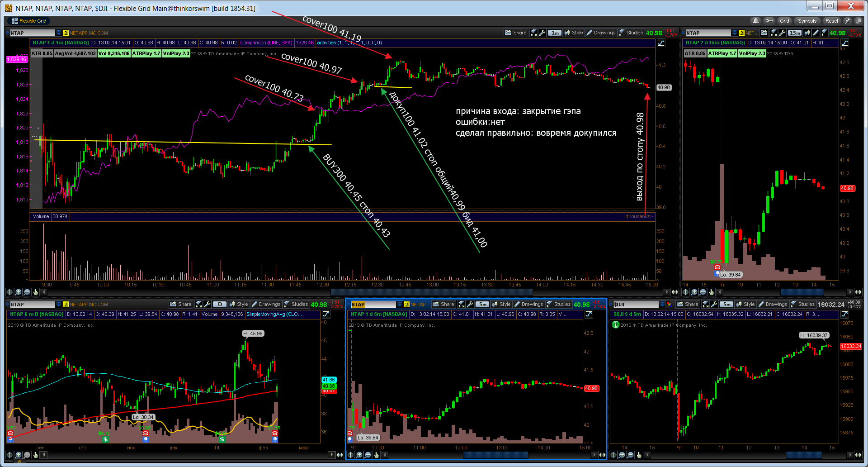
Task: Open the alerts bell icon in top bar
Action: tap(755, 21)
